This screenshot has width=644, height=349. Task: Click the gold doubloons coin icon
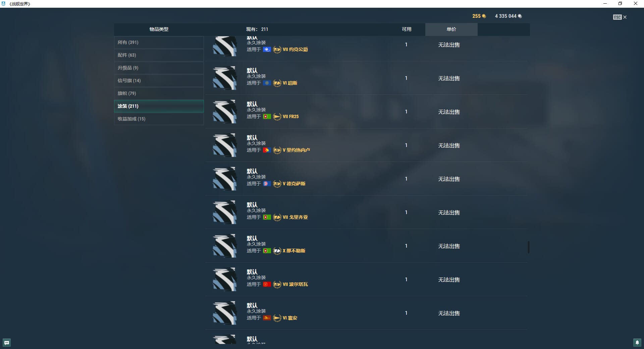click(x=484, y=16)
